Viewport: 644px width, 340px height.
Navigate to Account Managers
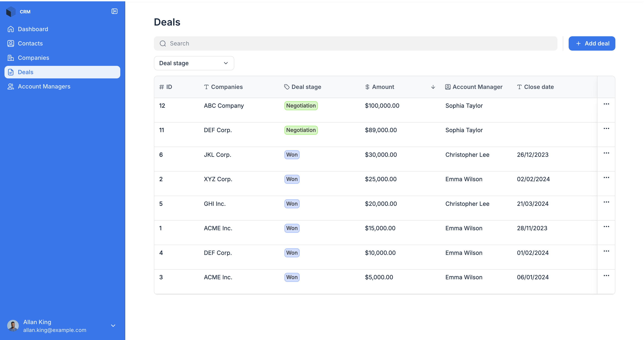click(44, 86)
